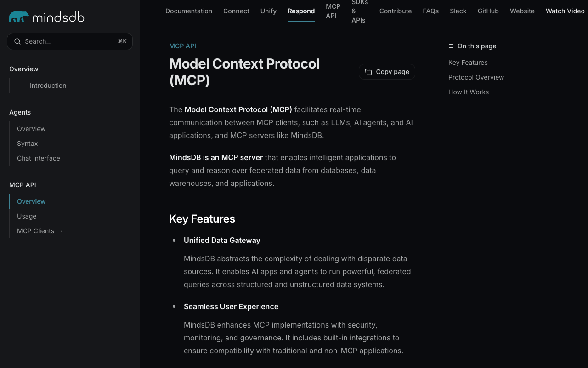Click the search magnifier icon

17,41
